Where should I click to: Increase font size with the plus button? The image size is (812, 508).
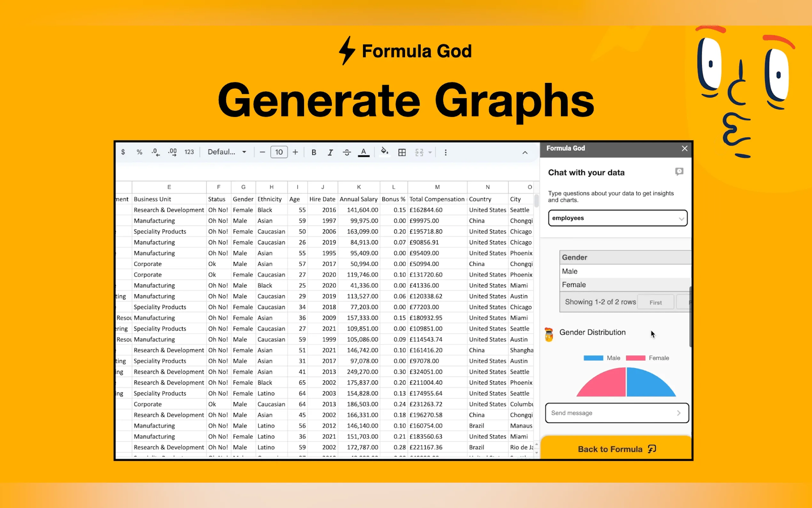tap(295, 152)
